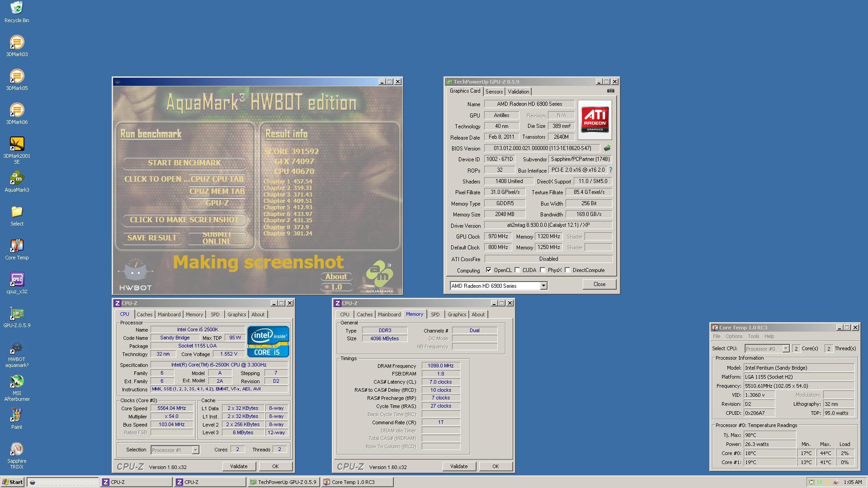Click the About button in AquaMark
Image resolution: width=868 pixels, height=488 pixels.
coord(336,277)
